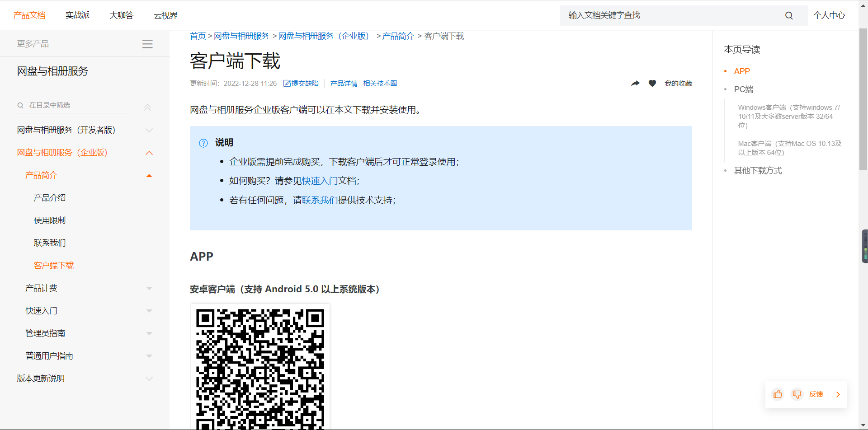Collapse 网盘与相册服务(企业版) section arrow
This screenshot has height=430, width=868.
click(x=149, y=153)
